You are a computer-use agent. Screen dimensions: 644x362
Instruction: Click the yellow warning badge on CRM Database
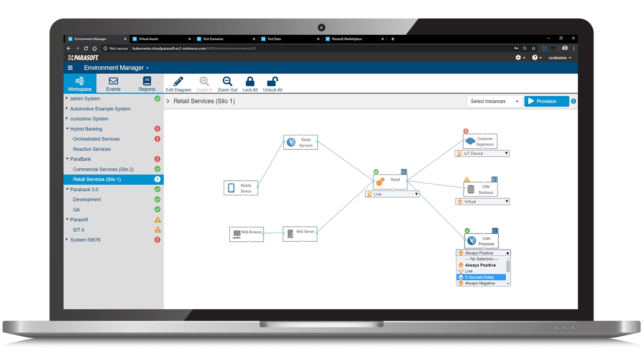click(467, 179)
